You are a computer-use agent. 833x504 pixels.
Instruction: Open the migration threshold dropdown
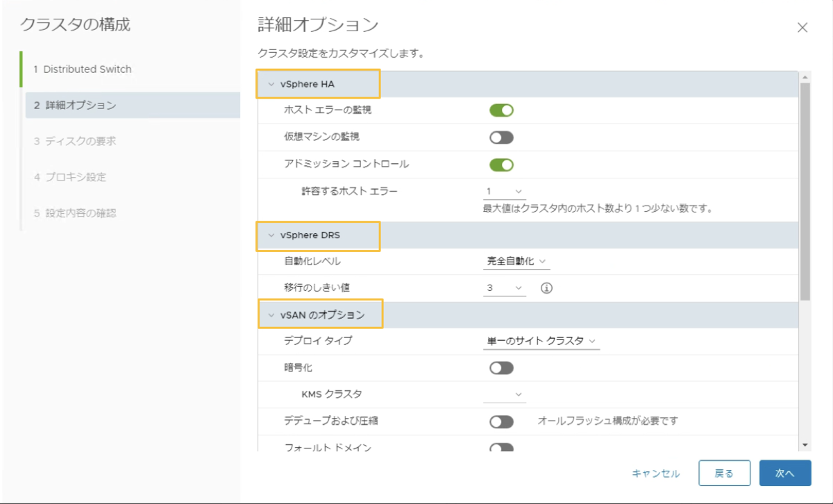(505, 288)
